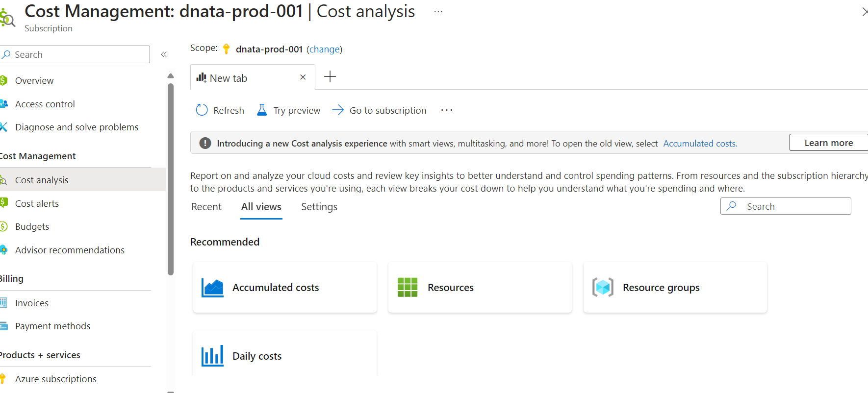868x393 pixels.
Task: Switch to the Settings tab
Action: pyautogui.click(x=319, y=207)
